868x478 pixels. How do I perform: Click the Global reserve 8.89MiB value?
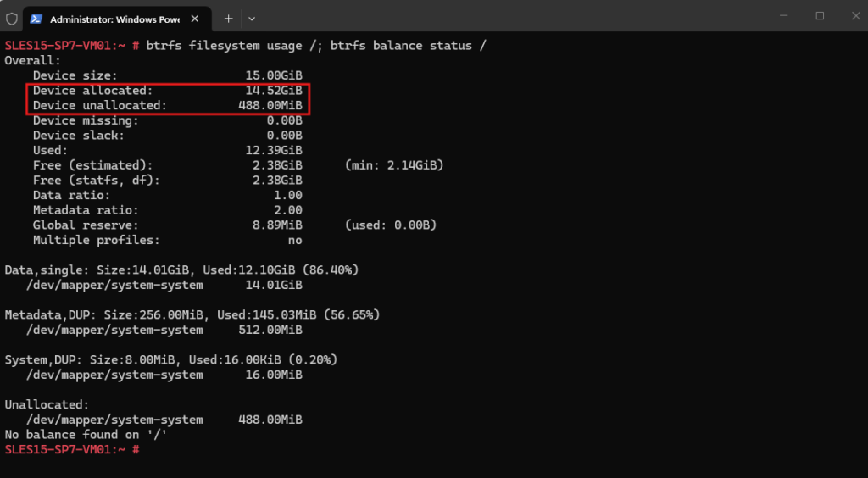pyautogui.click(x=277, y=225)
